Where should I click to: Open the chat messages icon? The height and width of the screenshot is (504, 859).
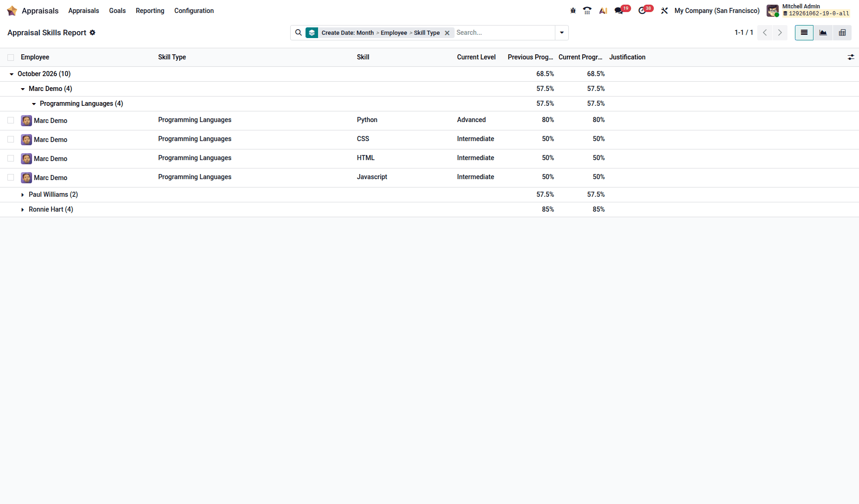tap(619, 11)
